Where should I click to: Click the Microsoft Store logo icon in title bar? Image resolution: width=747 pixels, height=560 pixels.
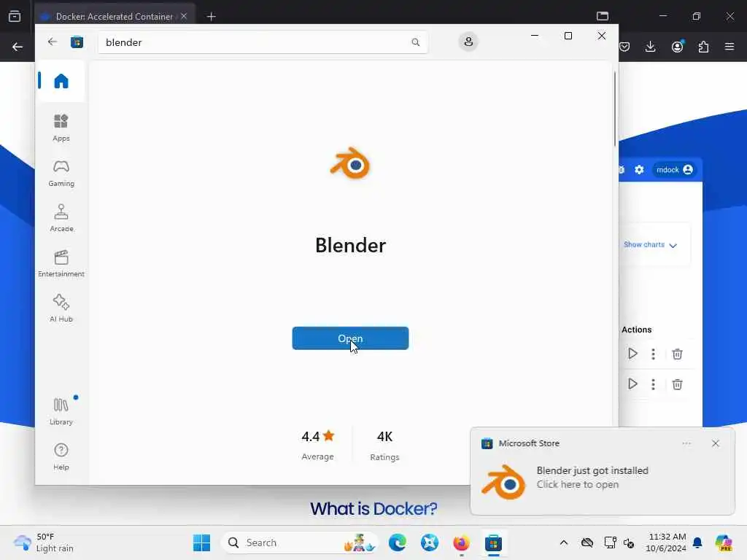tap(77, 42)
